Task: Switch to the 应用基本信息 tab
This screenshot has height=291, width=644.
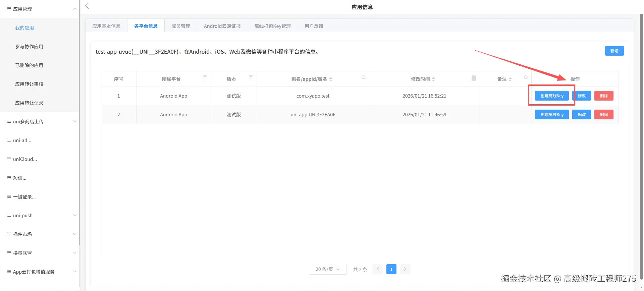Action: 106,26
